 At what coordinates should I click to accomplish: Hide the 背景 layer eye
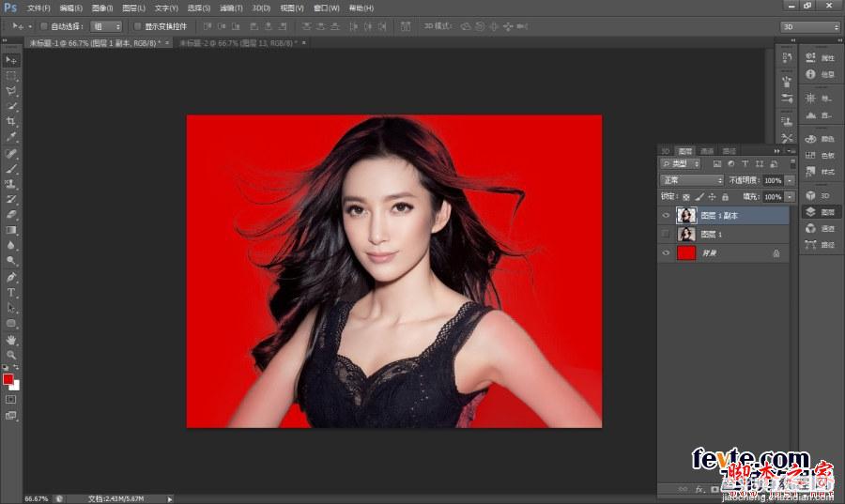coord(666,252)
